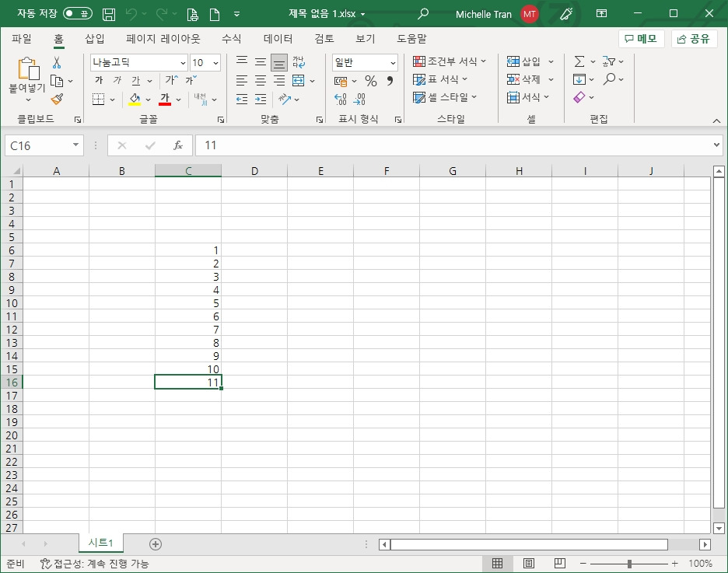
Task: Click the new blank document icon
Action: coord(215,14)
